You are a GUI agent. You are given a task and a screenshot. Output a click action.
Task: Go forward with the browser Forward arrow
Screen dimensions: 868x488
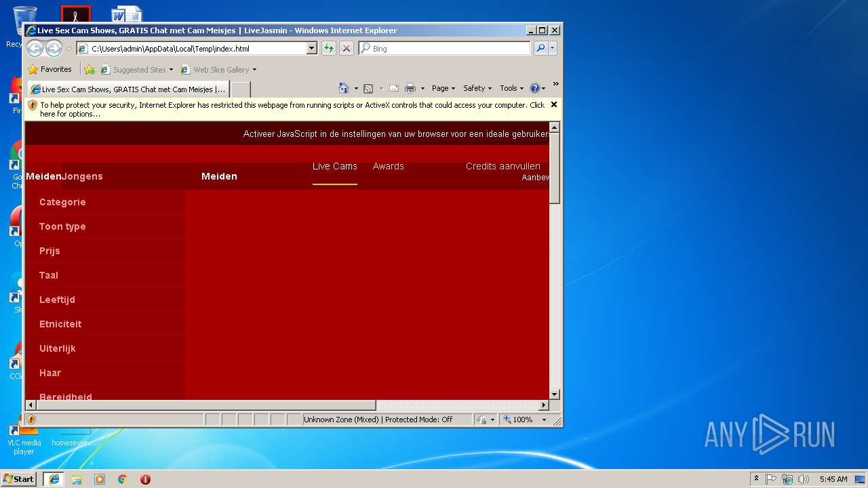(54, 48)
